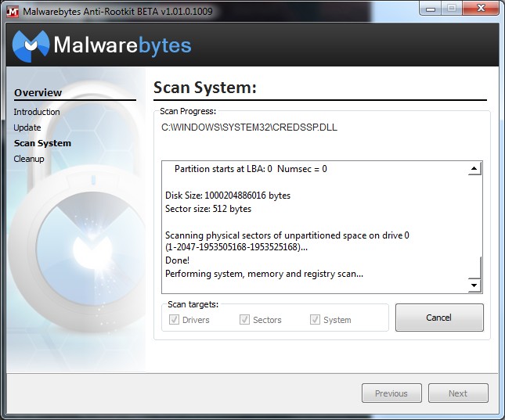505x420 pixels.
Task: Click the 'Sector size: 512 bytes' line
Action: [x=208, y=209]
